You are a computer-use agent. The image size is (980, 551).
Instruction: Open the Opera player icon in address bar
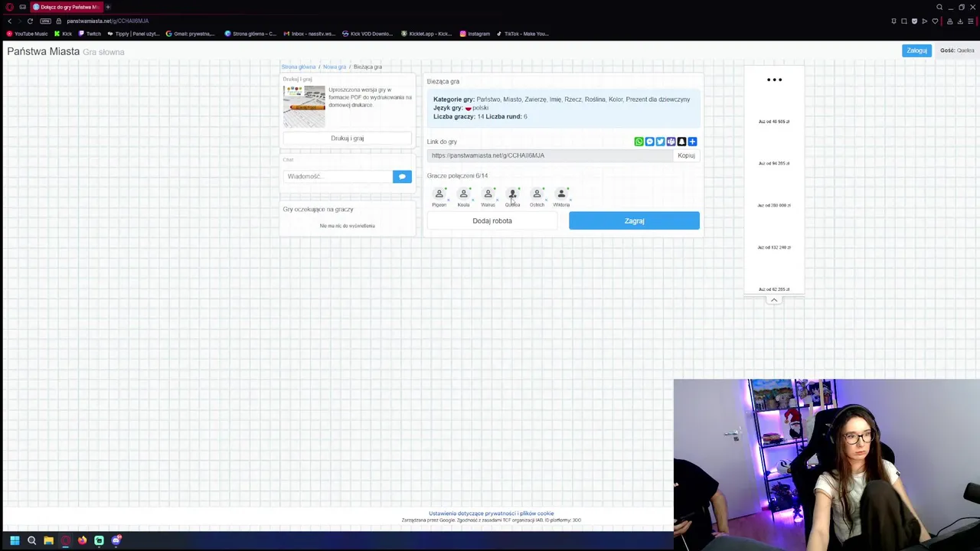click(924, 21)
